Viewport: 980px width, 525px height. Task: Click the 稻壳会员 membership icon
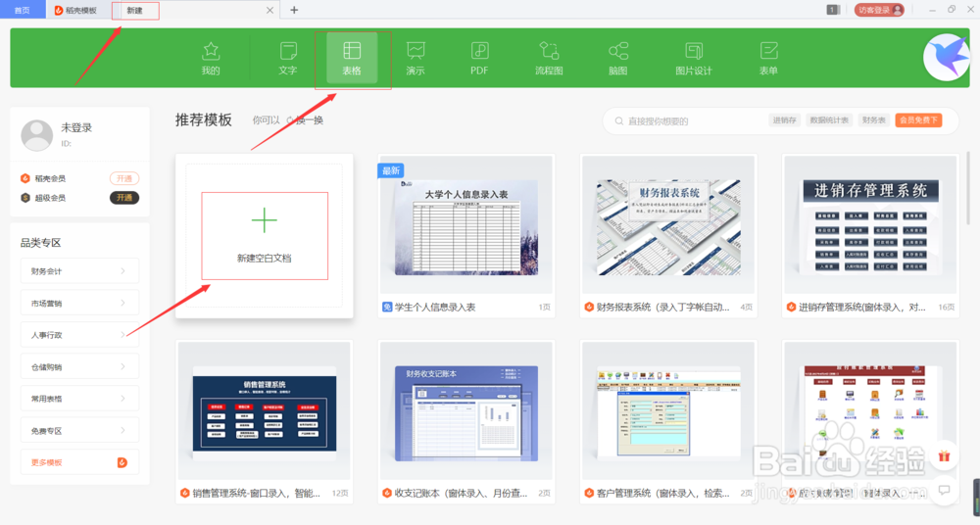click(25, 178)
